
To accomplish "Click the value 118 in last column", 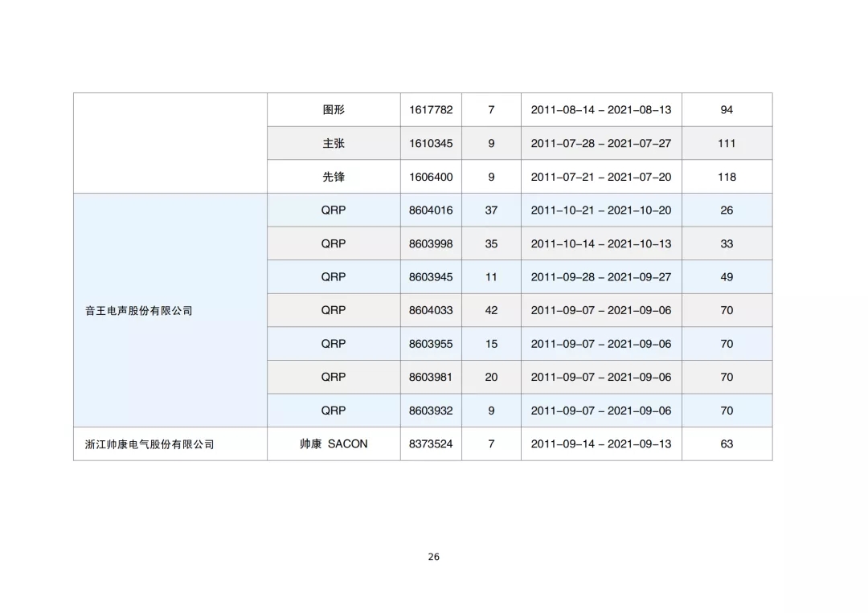I will (x=727, y=177).
